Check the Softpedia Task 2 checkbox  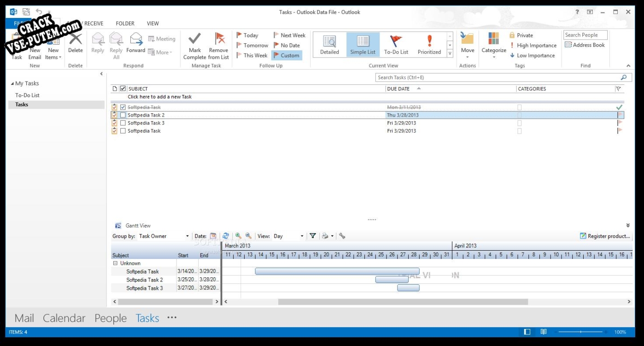(x=123, y=115)
